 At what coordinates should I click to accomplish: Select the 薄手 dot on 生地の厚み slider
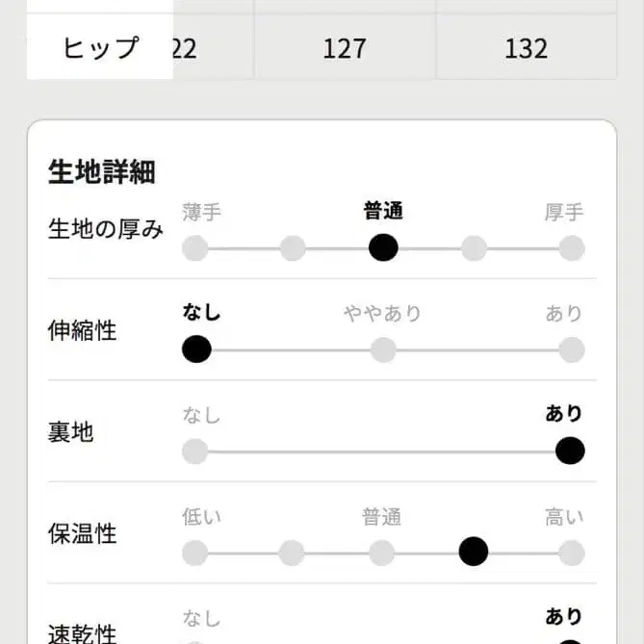pos(195,248)
